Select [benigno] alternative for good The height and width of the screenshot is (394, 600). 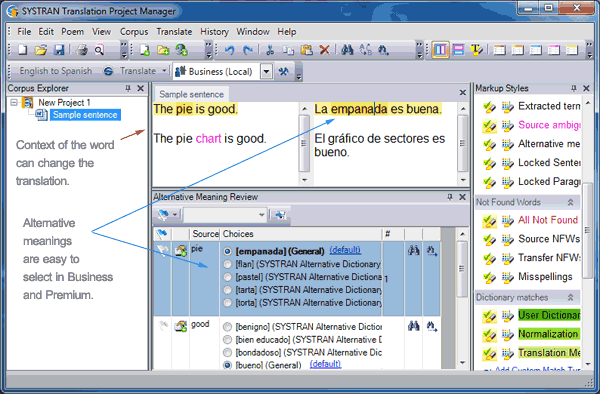[x=227, y=327]
